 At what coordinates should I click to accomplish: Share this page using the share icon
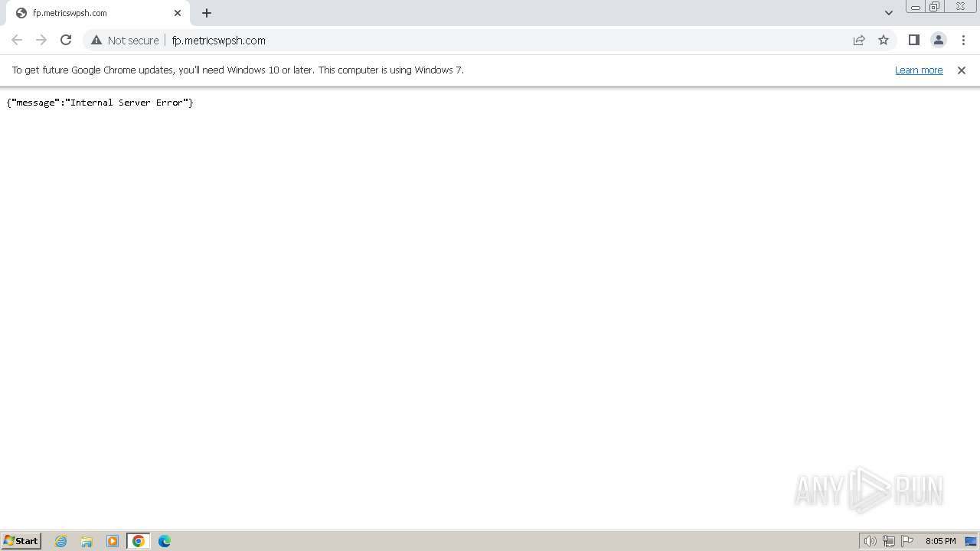(x=859, y=40)
